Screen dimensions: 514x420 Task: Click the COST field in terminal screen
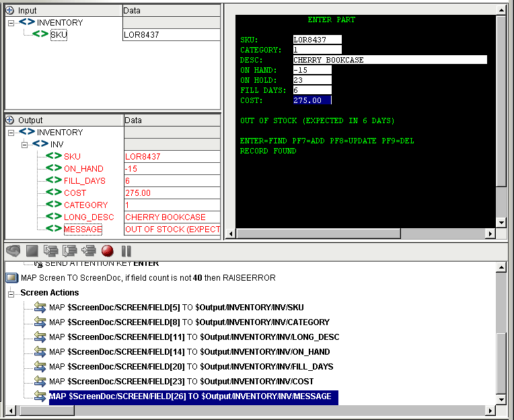coord(312,100)
